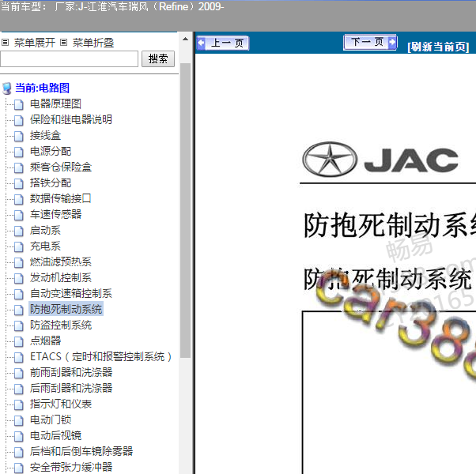Click page icon beside 点烟器
The height and width of the screenshot is (474, 476).
19,341
